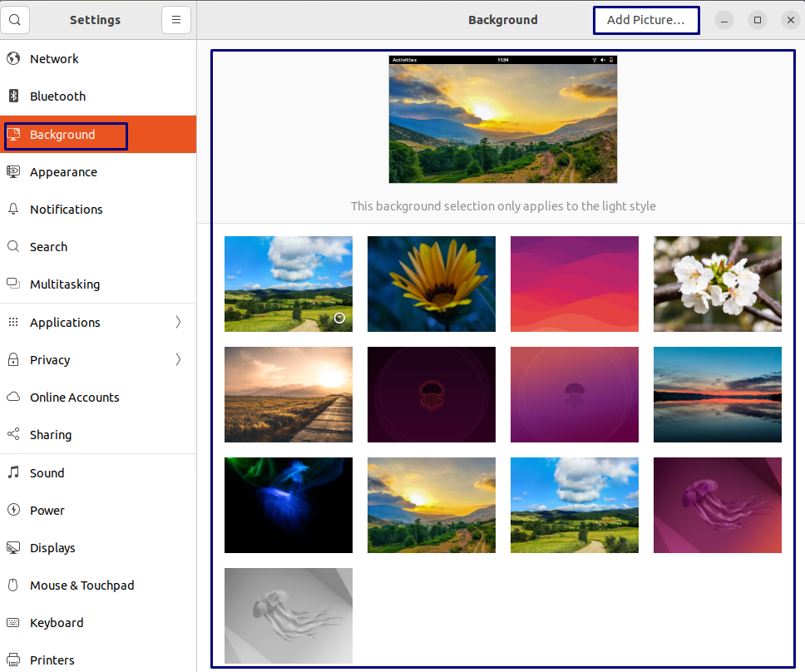Image resolution: width=805 pixels, height=672 pixels.
Task: Open Keyboard settings label
Action: coord(57,623)
